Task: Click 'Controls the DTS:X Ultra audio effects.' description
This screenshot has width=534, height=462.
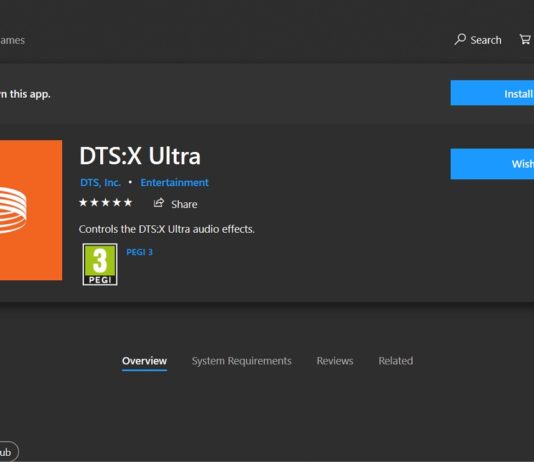Action: 167,229
